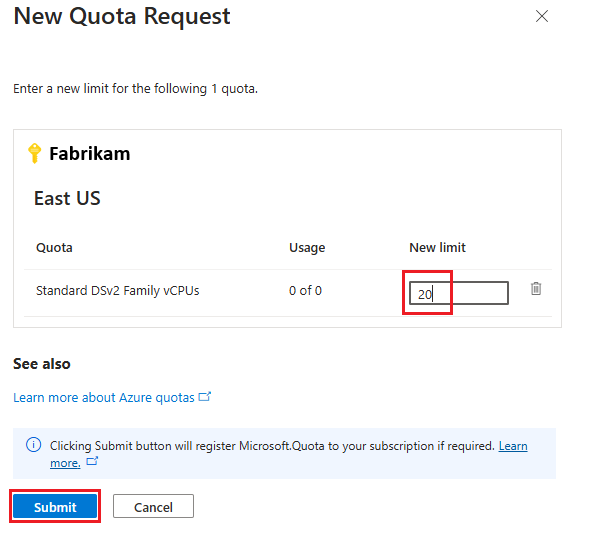The image size is (604, 534).
Task: Close the New Quota Request panel
Action: 542,16
